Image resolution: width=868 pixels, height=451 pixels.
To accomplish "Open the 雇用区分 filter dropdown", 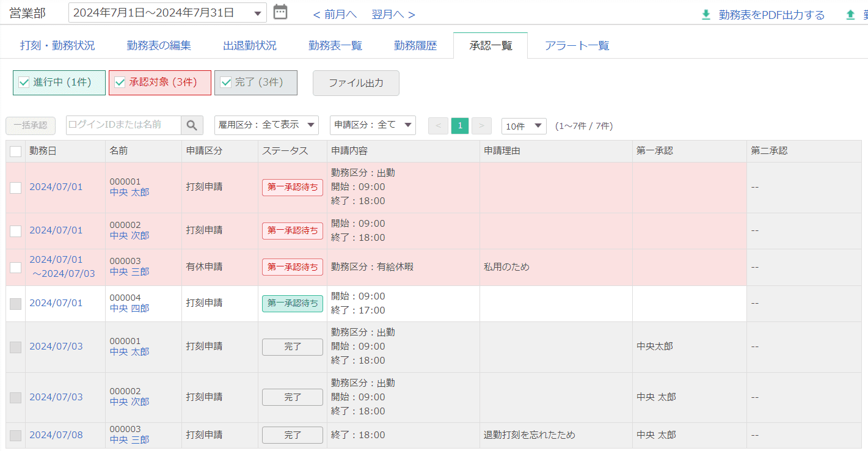I will (266, 125).
